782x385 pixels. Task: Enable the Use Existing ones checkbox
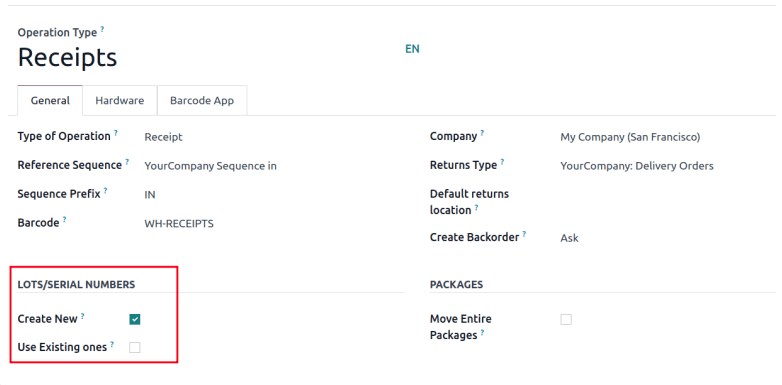[x=135, y=348]
